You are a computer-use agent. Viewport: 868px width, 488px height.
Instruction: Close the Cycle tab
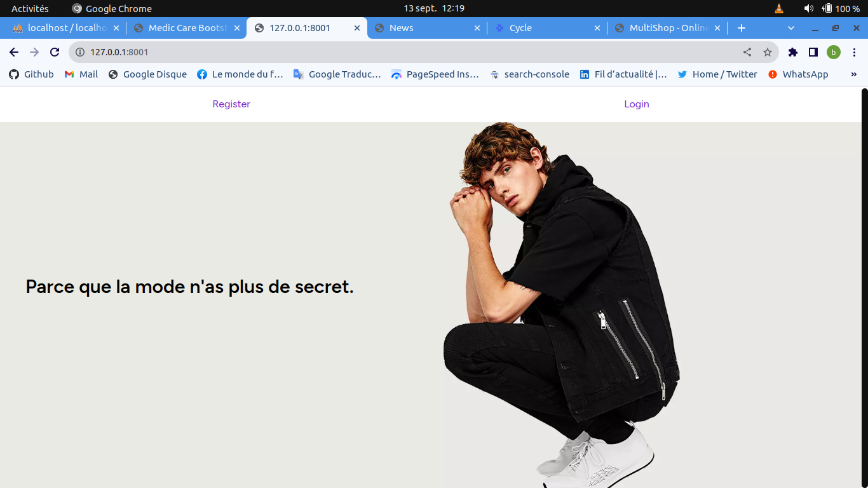(x=597, y=28)
